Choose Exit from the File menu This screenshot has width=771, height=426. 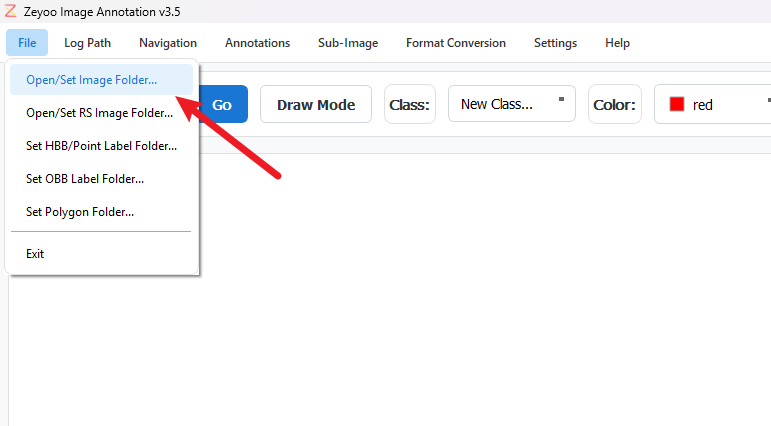(x=101, y=253)
